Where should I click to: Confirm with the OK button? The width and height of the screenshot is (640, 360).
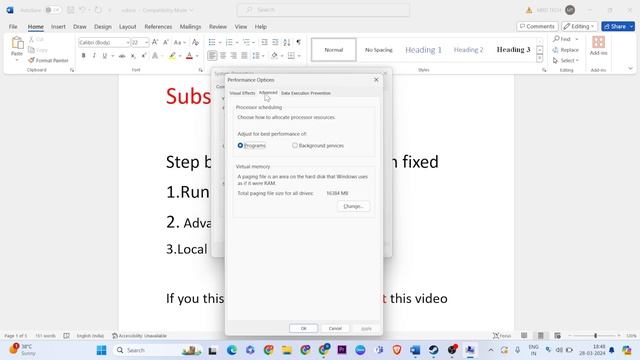coord(303,328)
